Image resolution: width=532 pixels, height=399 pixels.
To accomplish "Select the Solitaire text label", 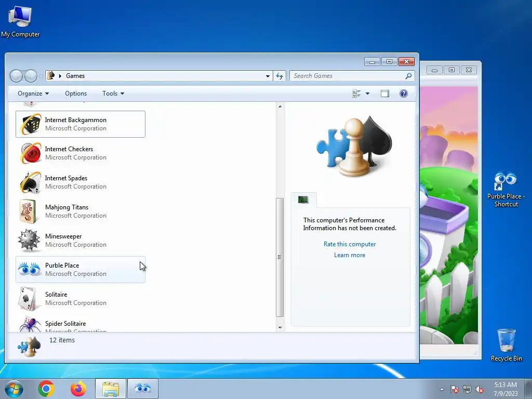I will (x=56, y=294).
